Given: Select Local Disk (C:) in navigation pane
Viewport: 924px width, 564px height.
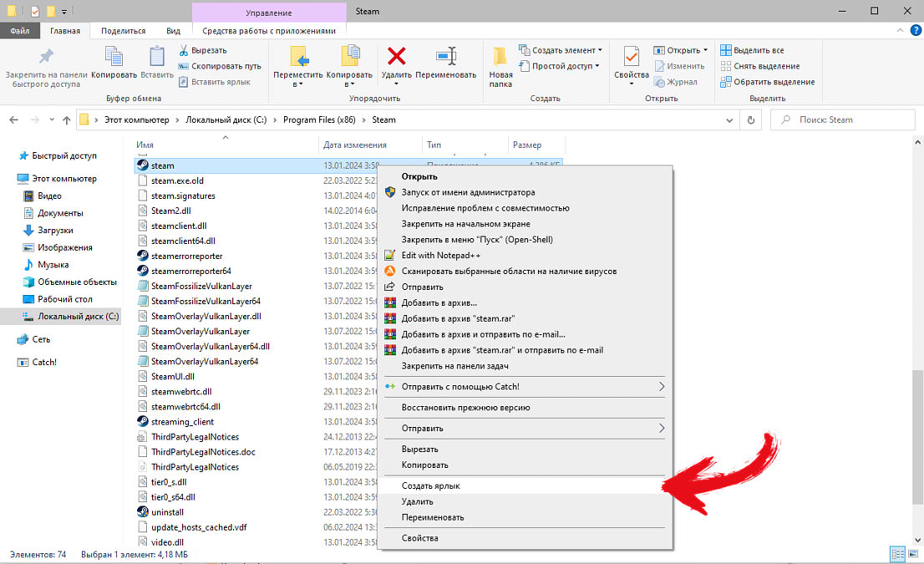Looking at the screenshot, I should click(78, 317).
